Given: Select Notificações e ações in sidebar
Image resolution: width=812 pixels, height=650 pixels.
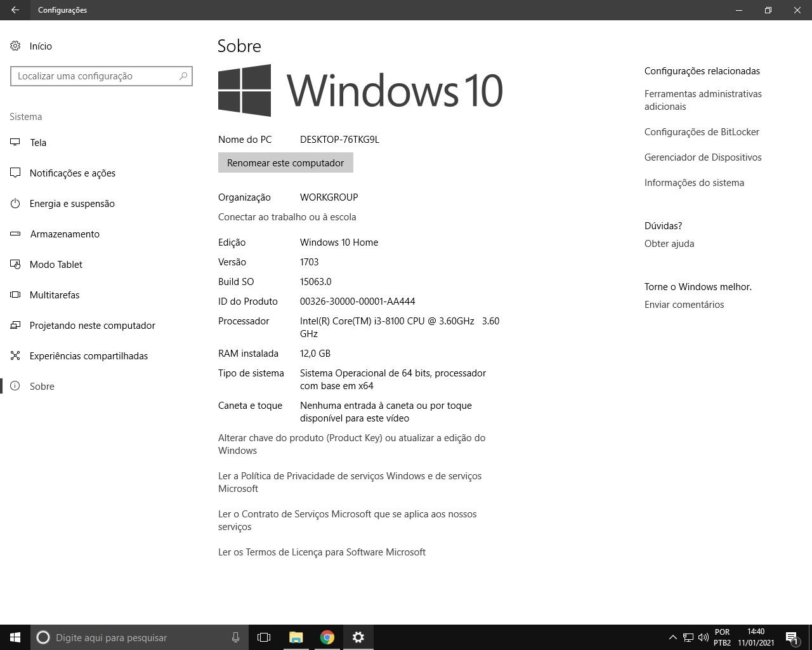Looking at the screenshot, I should click(101, 173).
